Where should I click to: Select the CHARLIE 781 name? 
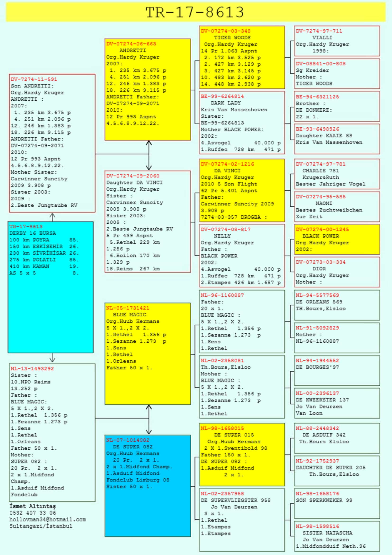pos(321,171)
